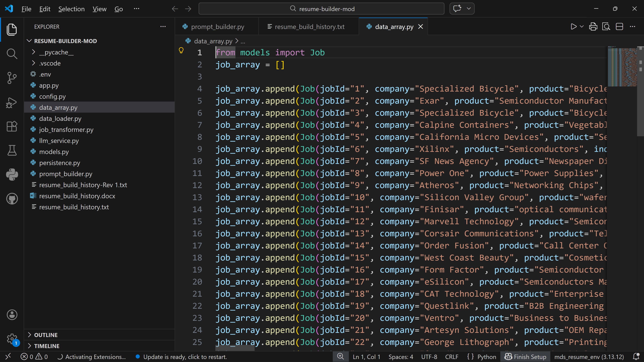Toggle the split editor layout icon

click(x=619, y=26)
